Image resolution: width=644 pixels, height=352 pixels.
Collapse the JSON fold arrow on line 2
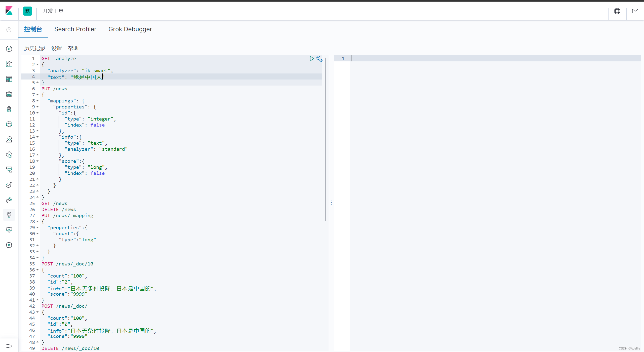pyautogui.click(x=37, y=65)
